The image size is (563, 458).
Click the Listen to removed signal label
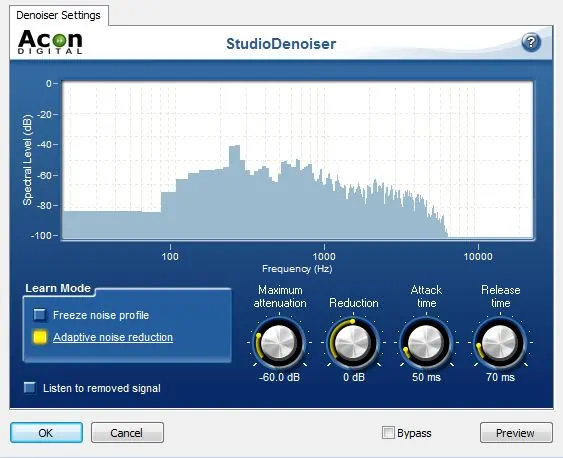coord(102,388)
